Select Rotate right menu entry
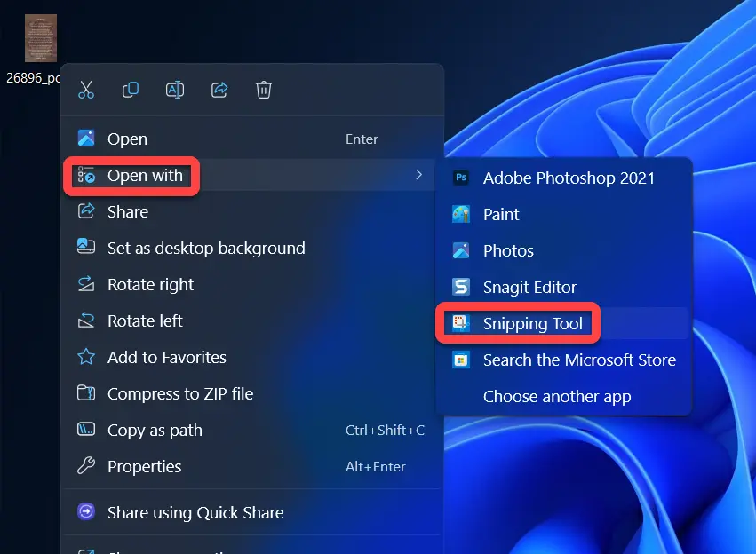756x554 pixels. click(251, 284)
